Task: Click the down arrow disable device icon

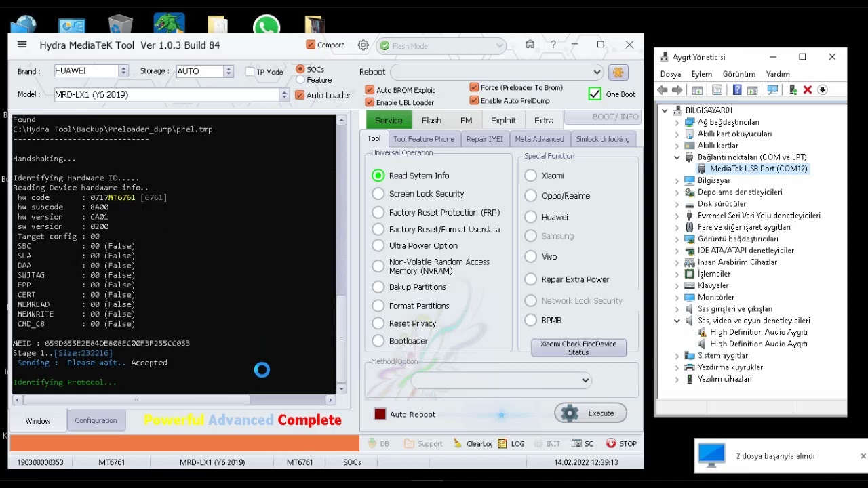Action: pos(822,90)
